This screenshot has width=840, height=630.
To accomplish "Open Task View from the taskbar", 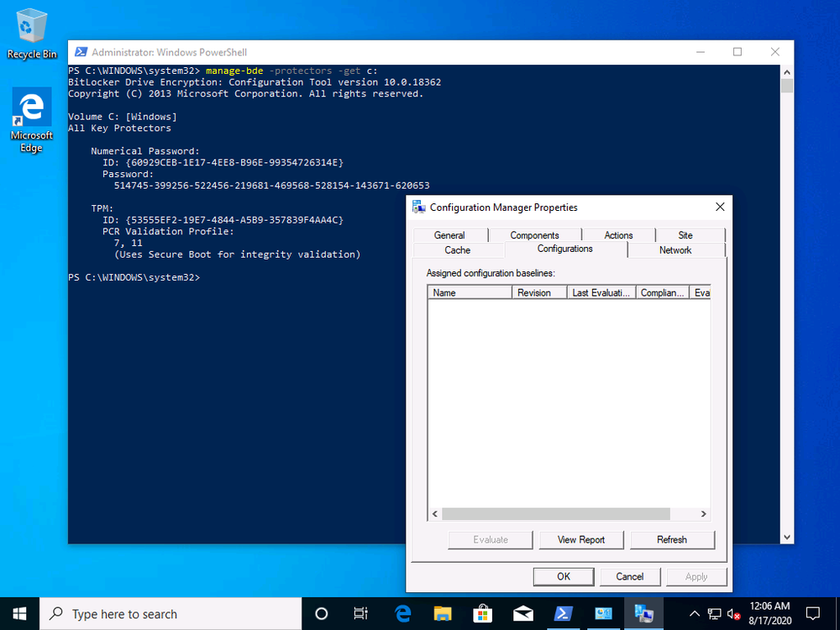I will 361,613.
